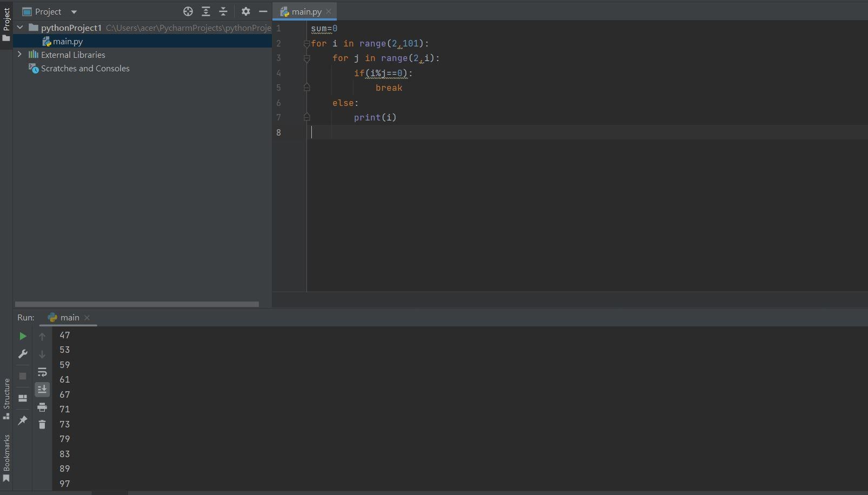The image size is (868, 495).
Task: Collapse the pythonProject1 folder
Action: tap(20, 28)
